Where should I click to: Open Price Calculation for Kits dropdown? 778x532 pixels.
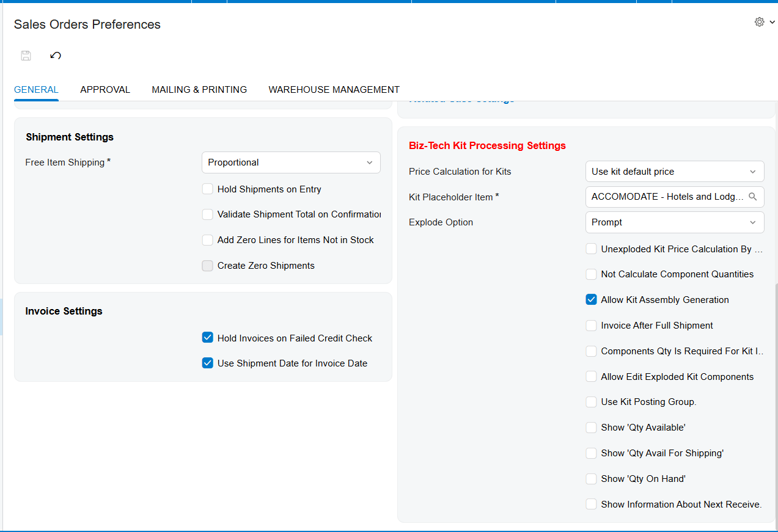[x=675, y=172]
